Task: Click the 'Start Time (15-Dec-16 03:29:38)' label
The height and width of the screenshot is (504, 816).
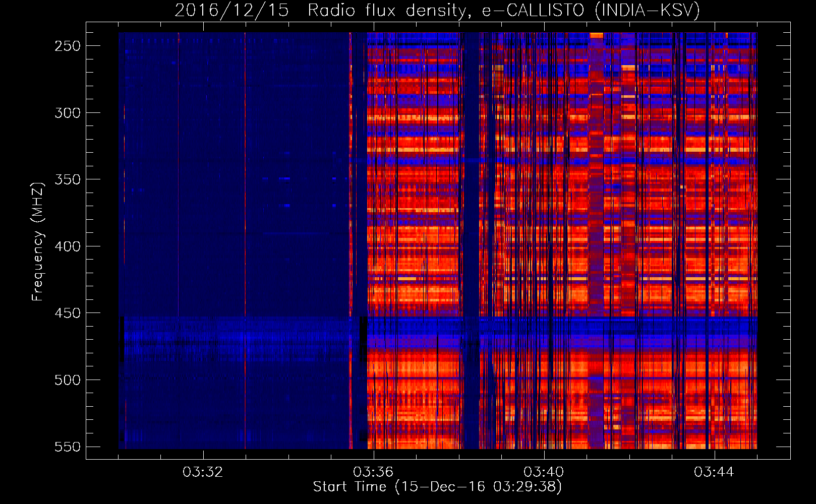Action: [437, 487]
